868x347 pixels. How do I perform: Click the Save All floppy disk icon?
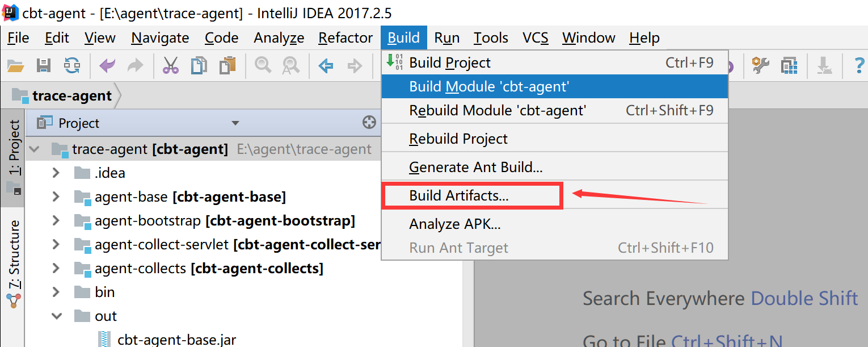pyautogui.click(x=44, y=66)
